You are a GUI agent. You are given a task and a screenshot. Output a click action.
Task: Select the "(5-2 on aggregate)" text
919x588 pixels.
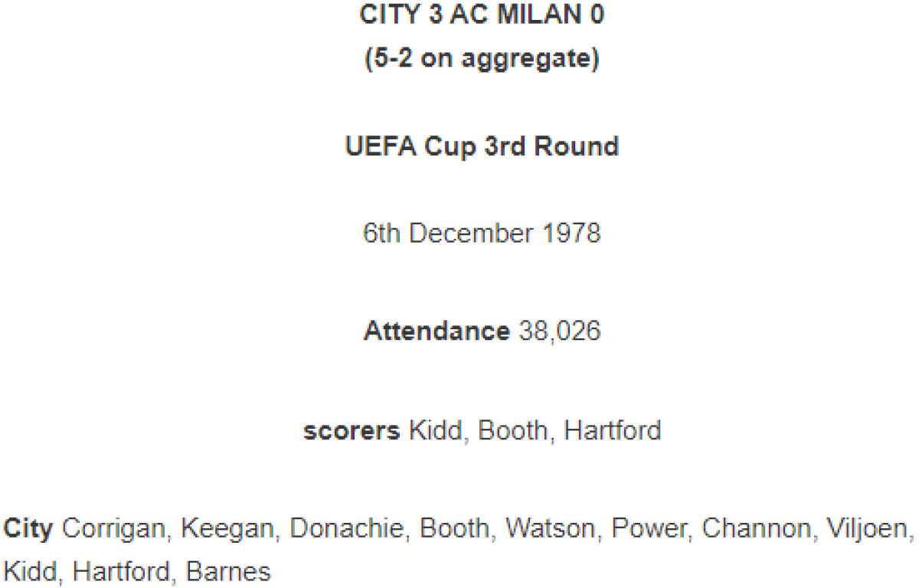point(482,58)
